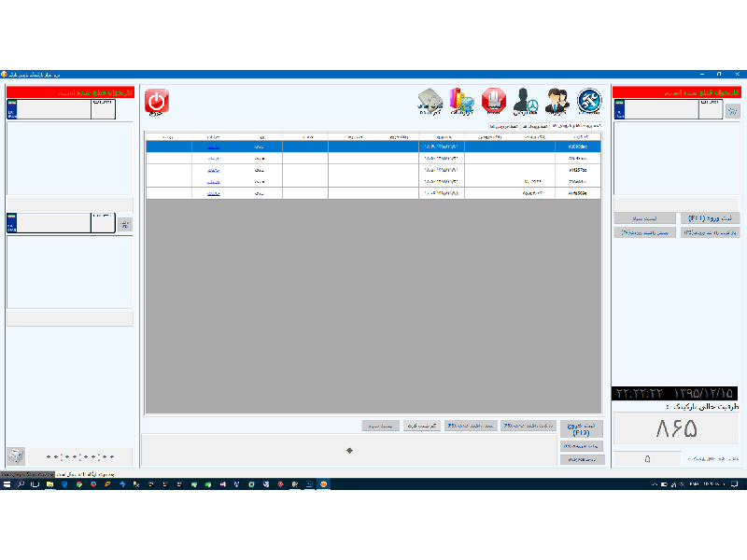Click the red power exit icon
The image size is (747, 560).
pyautogui.click(x=157, y=102)
